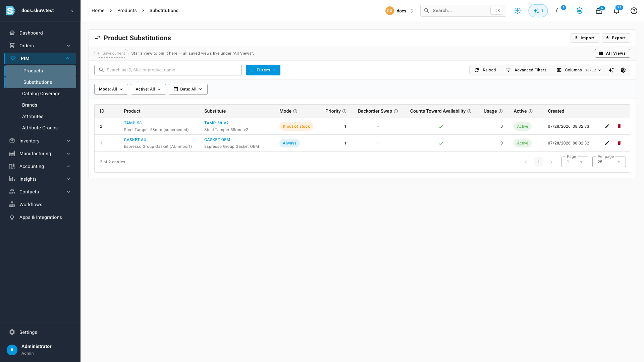Screen dimensions: 644x362
Task: Show info for Counts Toward Availability
Action: tap(469, 111)
